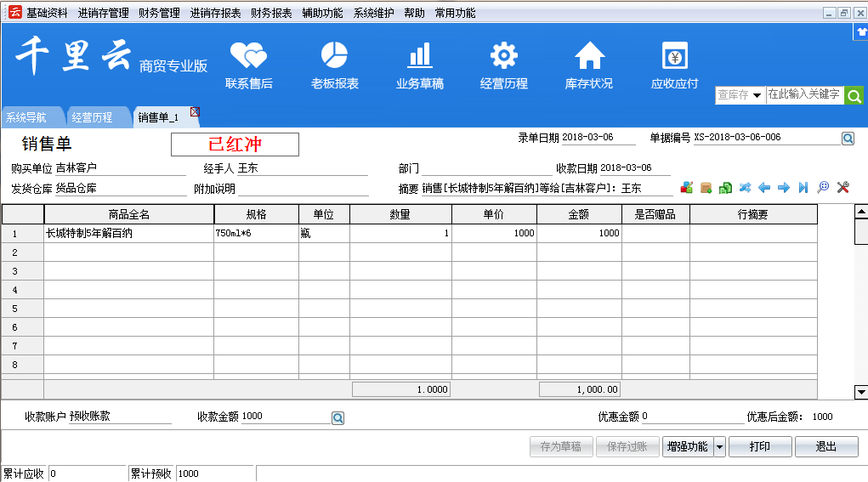Open 老板报表 pie chart icon

334,57
